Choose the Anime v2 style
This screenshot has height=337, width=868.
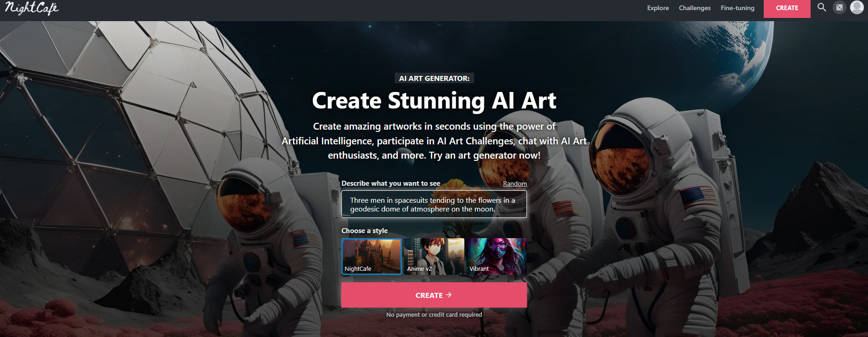[x=434, y=257]
